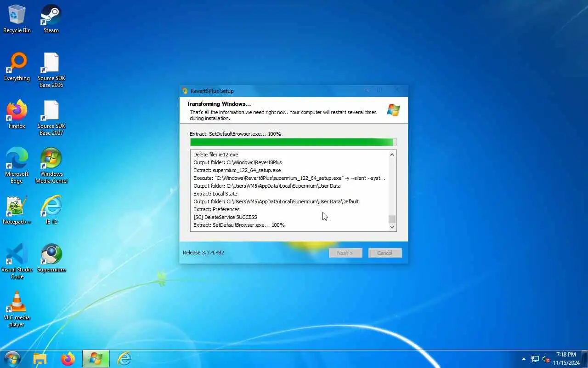Open the Start menu orb
Screen dimensions: 588x368
(12, 359)
